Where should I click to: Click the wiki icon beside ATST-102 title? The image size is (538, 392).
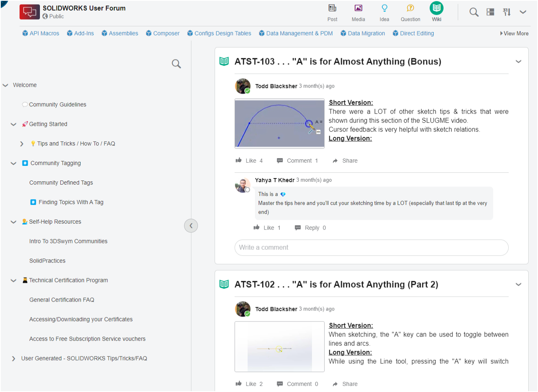pyautogui.click(x=224, y=284)
